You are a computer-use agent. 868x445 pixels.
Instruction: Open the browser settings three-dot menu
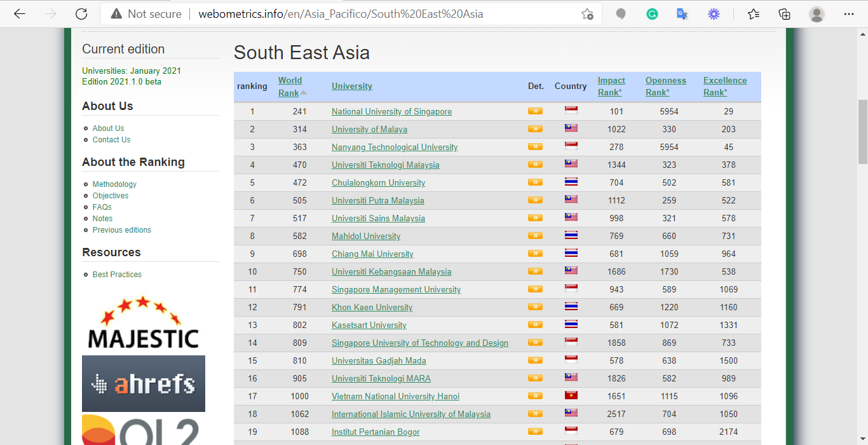coord(850,13)
